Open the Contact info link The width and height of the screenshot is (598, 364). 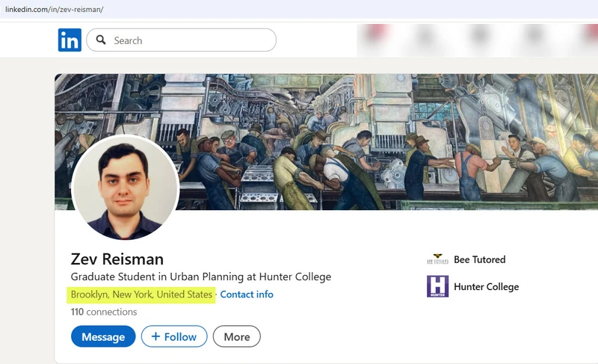(247, 294)
